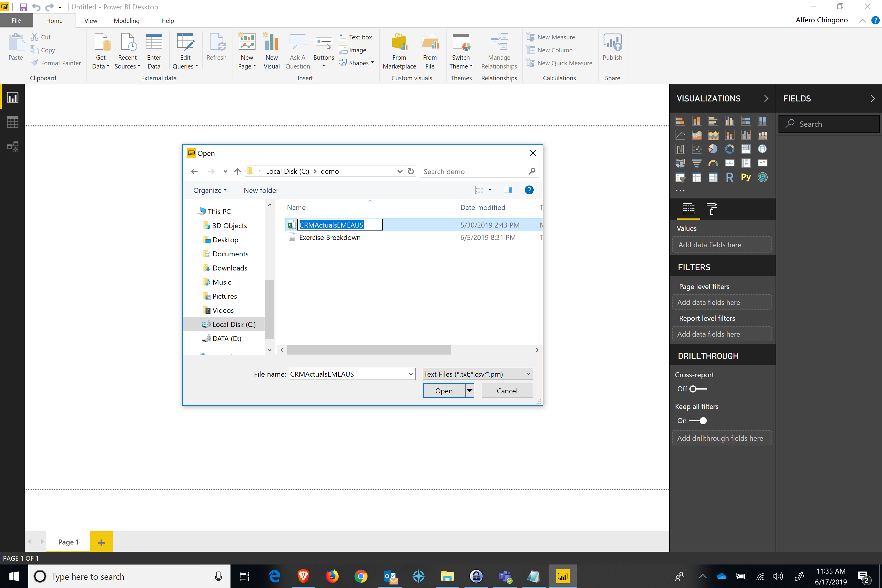Click New Quick Measure
The width and height of the screenshot is (882, 588).
pyautogui.click(x=559, y=63)
